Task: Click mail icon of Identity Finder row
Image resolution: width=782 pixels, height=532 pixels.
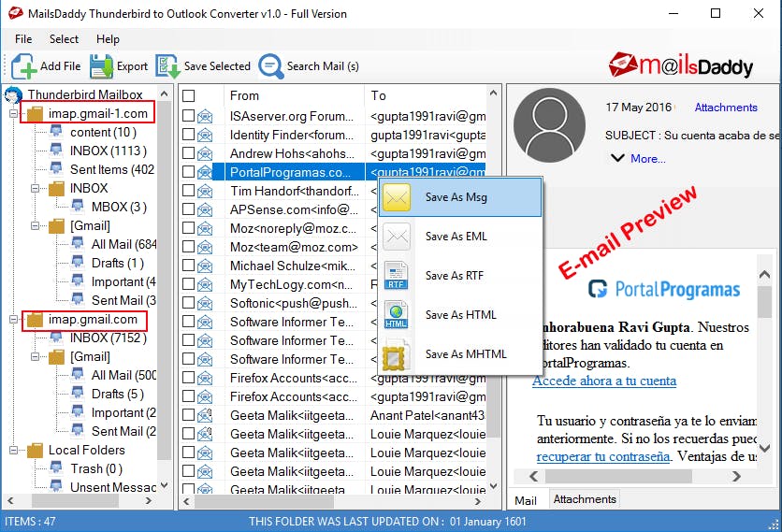Action: point(205,136)
